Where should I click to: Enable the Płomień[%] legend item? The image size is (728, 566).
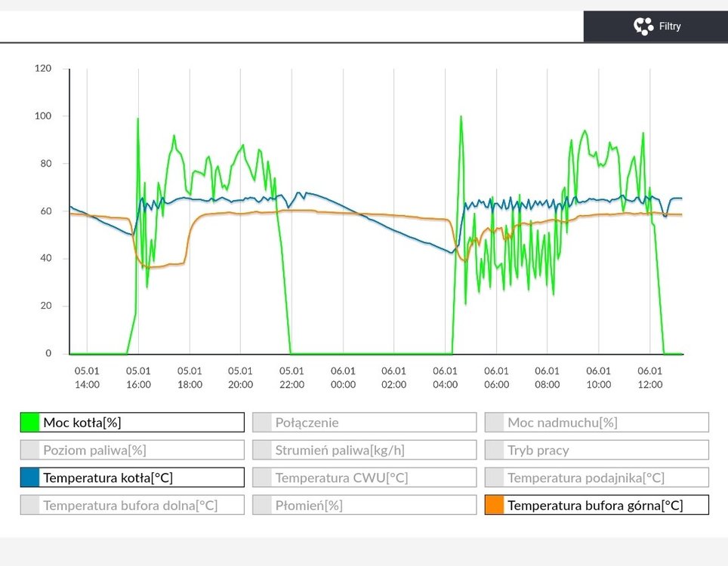(364, 506)
